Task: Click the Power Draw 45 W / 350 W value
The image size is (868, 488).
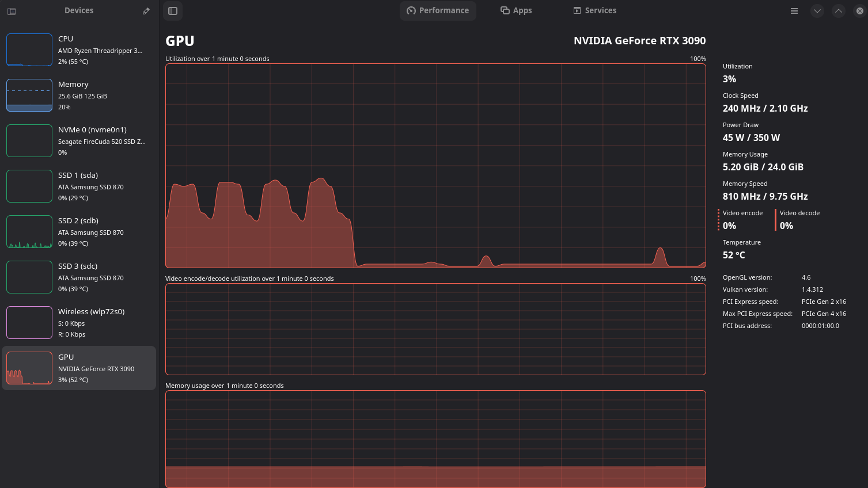Action: (751, 138)
